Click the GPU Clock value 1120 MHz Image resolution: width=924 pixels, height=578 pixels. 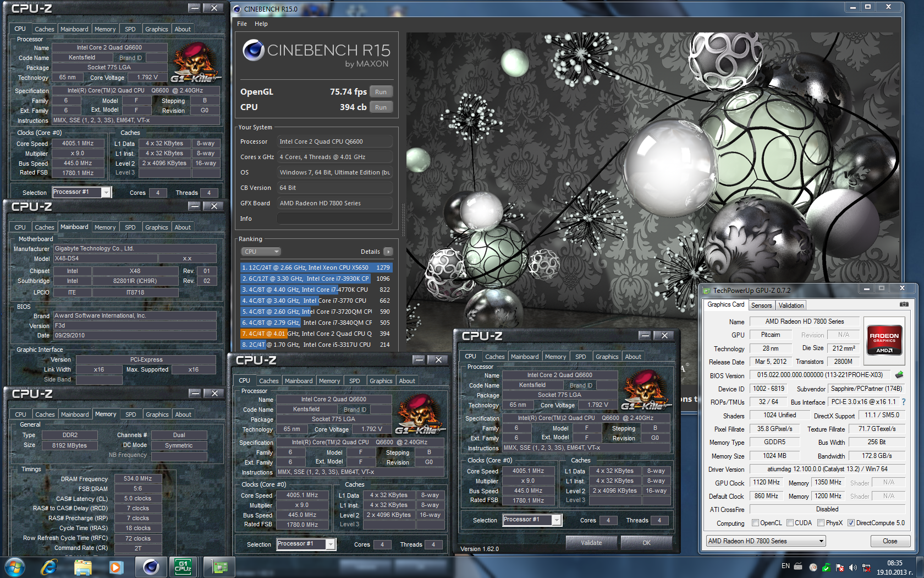pos(766,482)
